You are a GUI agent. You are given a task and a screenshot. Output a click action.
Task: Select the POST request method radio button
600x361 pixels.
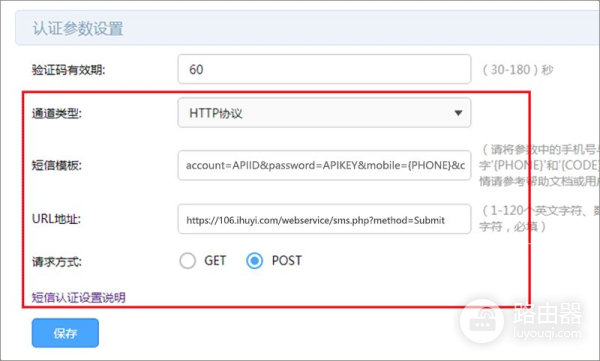pyautogui.click(x=254, y=261)
